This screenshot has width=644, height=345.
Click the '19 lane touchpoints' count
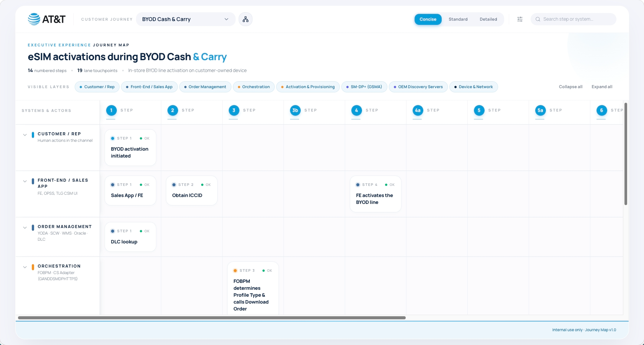(x=97, y=71)
